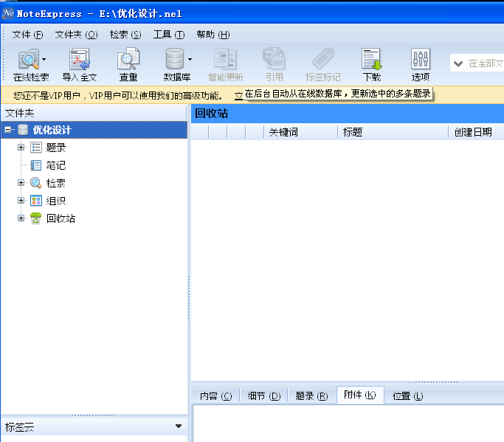Open the 文件夹 (O) menu
This screenshot has height=442, width=504.
(x=76, y=35)
